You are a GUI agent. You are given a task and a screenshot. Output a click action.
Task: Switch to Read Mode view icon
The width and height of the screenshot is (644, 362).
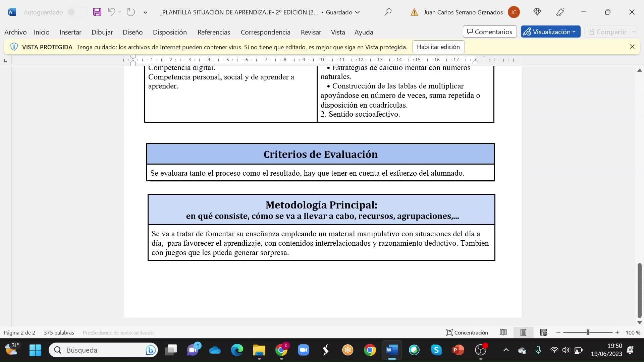pyautogui.click(x=503, y=333)
